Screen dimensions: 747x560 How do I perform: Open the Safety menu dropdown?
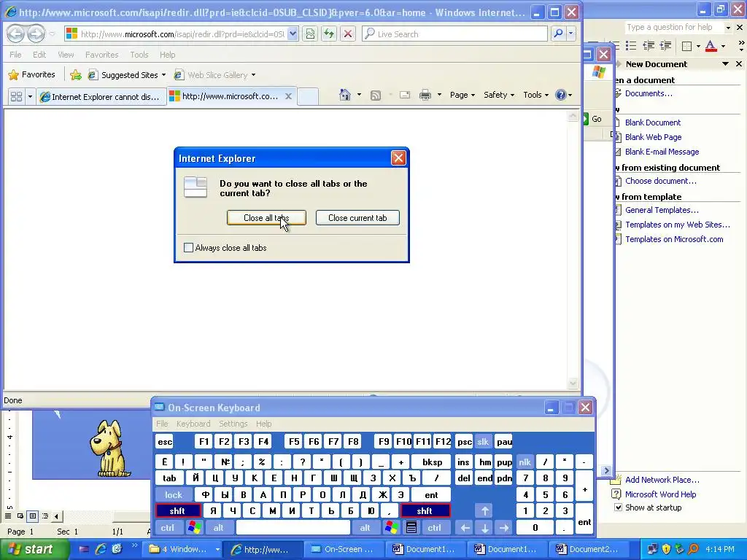pos(499,95)
